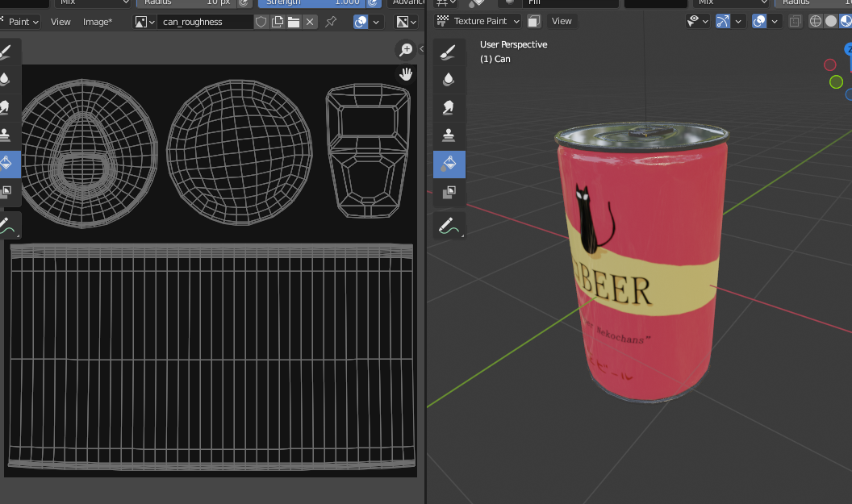Select the Annotate tool in the 3D viewport
The height and width of the screenshot is (504, 852).
[x=449, y=227]
